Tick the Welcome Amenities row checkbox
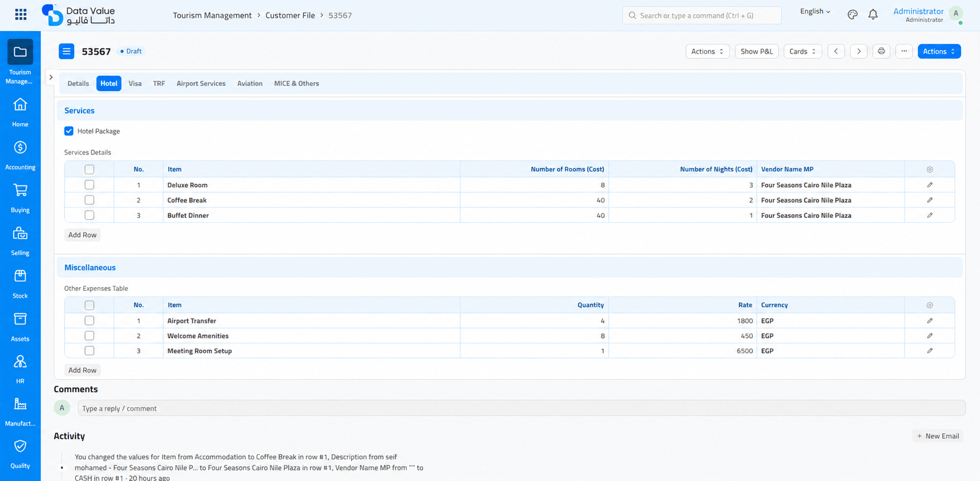The height and width of the screenshot is (481, 980). click(x=89, y=336)
